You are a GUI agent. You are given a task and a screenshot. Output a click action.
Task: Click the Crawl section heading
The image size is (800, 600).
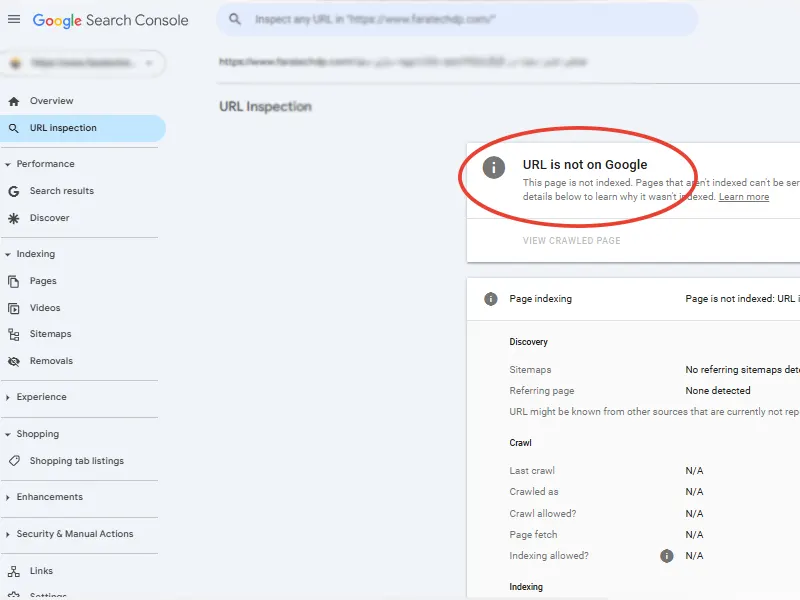coord(520,443)
